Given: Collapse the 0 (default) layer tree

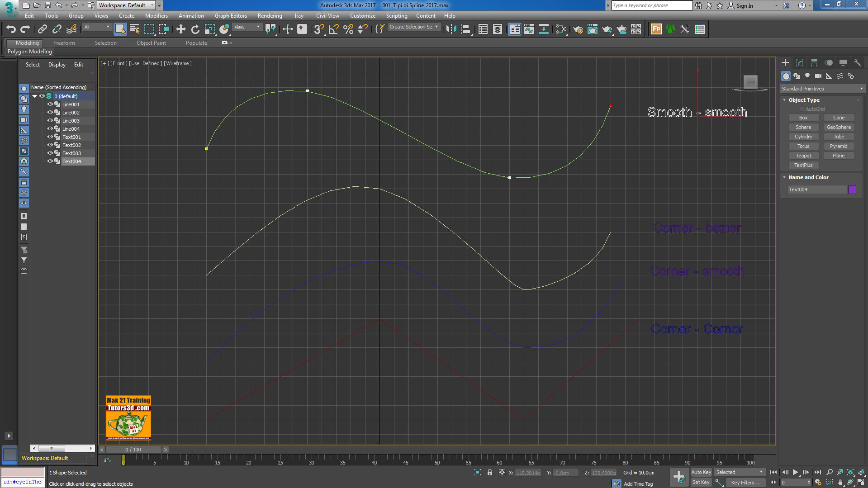Looking at the screenshot, I should (35, 96).
